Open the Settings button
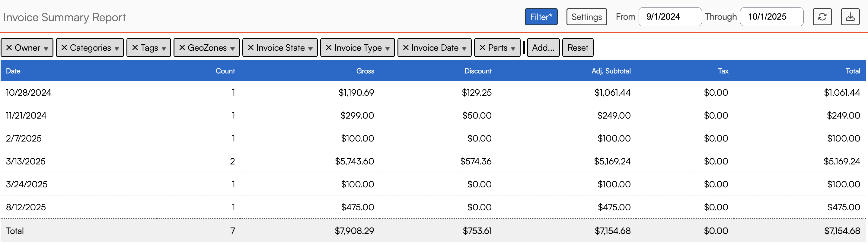 click(x=586, y=17)
